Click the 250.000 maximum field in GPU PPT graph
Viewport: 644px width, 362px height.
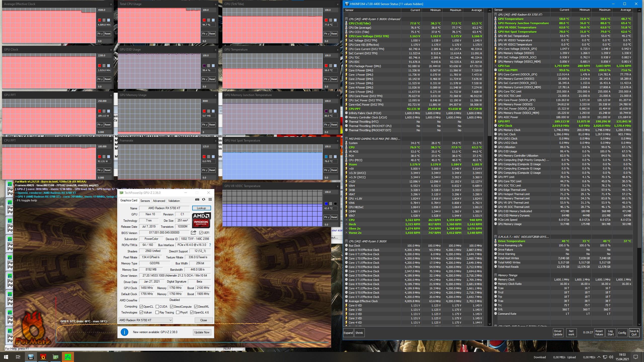(x=104, y=101)
